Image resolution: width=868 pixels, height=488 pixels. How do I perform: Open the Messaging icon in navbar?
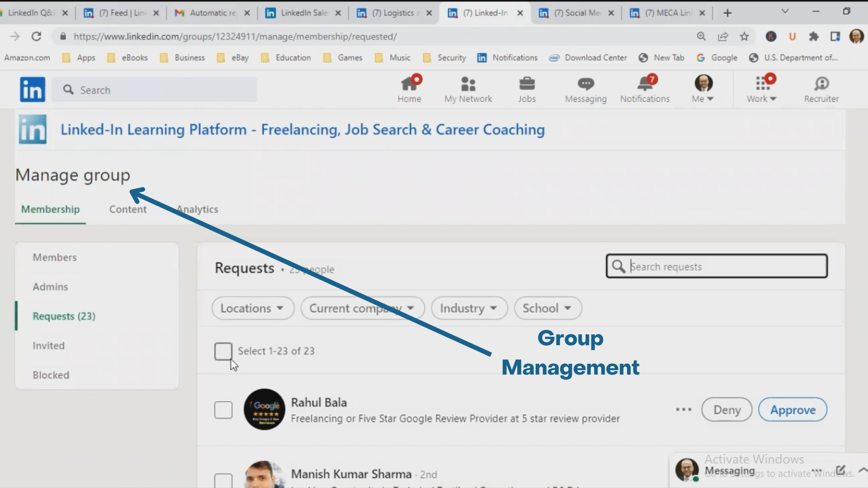pyautogui.click(x=585, y=89)
